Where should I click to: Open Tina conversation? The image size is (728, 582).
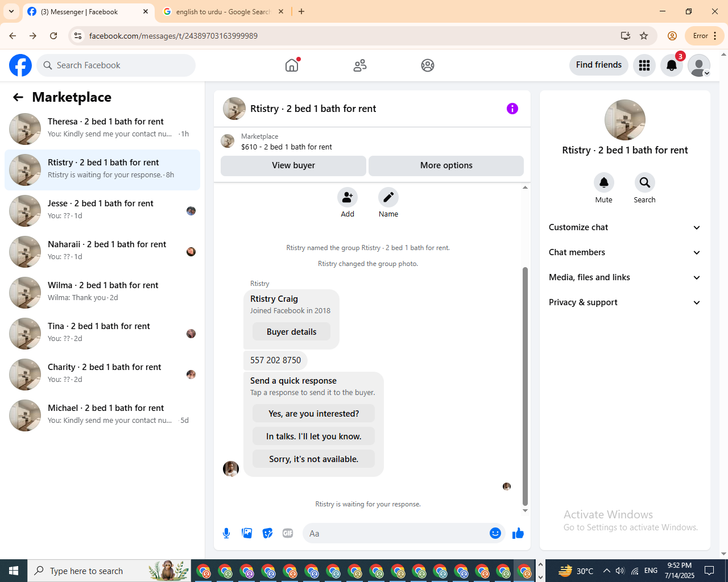pyautogui.click(x=102, y=334)
